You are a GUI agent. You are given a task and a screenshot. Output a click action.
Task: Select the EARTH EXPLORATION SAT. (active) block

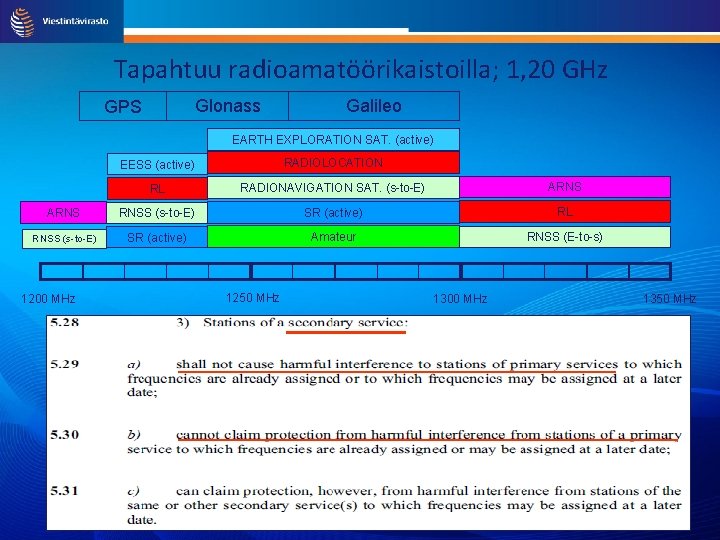coord(333,140)
